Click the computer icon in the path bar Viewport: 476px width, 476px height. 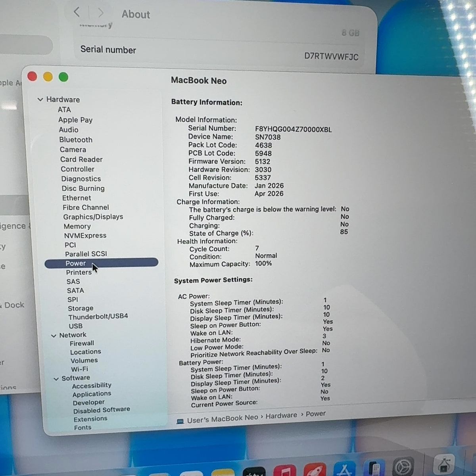tap(180, 421)
